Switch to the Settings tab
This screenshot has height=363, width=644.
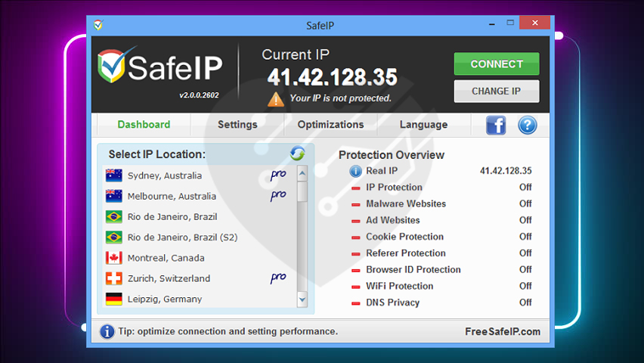(x=237, y=125)
